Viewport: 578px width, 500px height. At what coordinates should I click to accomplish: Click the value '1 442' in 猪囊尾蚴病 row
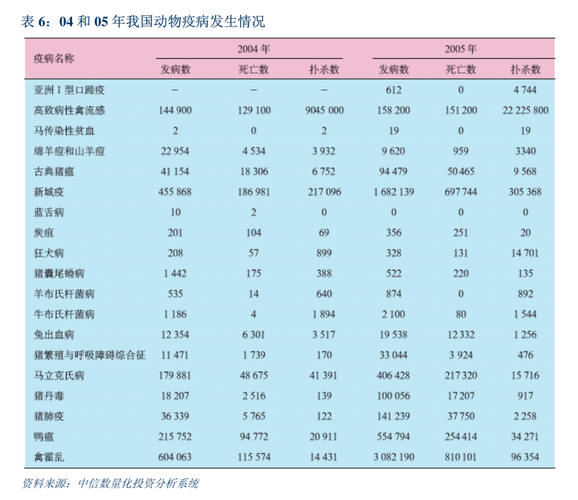tap(175, 274)
